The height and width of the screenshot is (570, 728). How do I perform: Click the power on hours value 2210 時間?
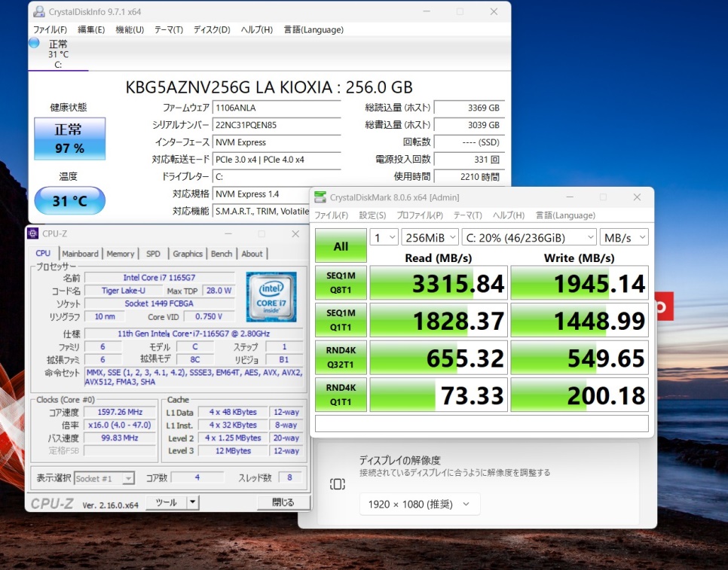(x=470, y=176)
